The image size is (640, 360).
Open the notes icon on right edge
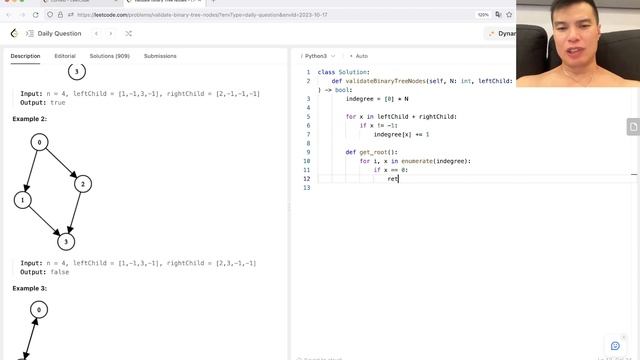tap(633, 127)
